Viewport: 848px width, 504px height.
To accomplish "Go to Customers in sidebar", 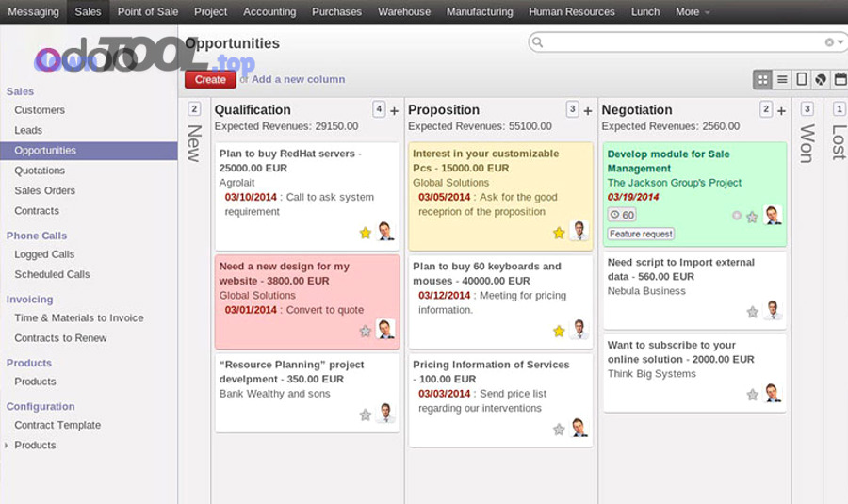I will [x=40, y=110].
